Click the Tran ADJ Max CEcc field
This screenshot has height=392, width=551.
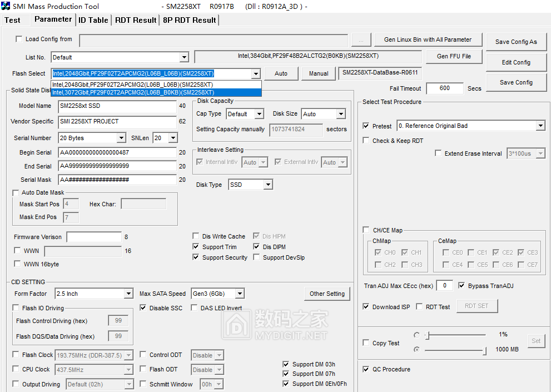[444, 285]
